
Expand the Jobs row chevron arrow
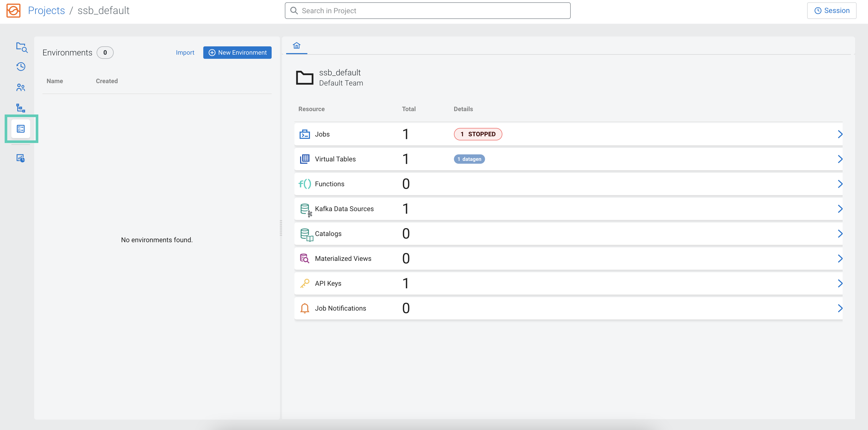coord(840,134)
